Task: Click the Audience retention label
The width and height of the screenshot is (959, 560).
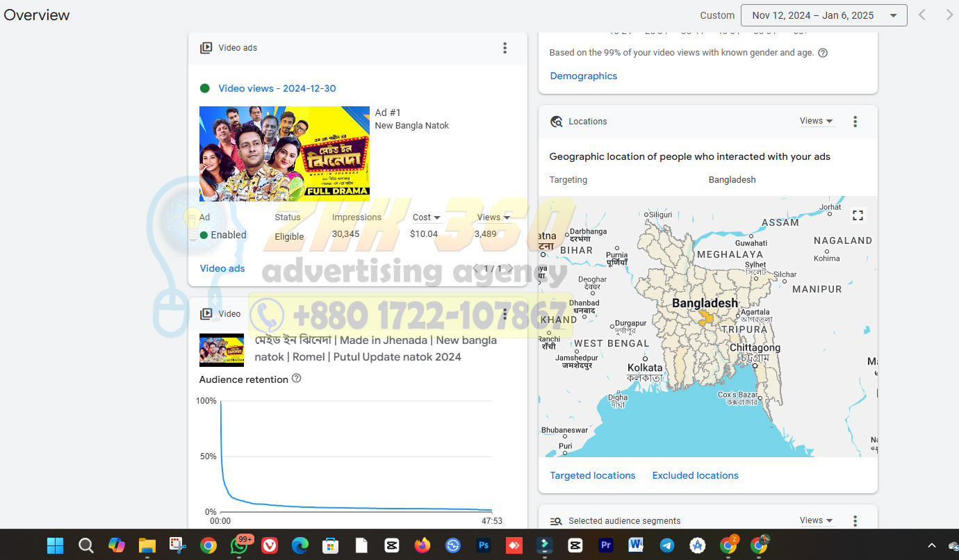Action: 244,379
